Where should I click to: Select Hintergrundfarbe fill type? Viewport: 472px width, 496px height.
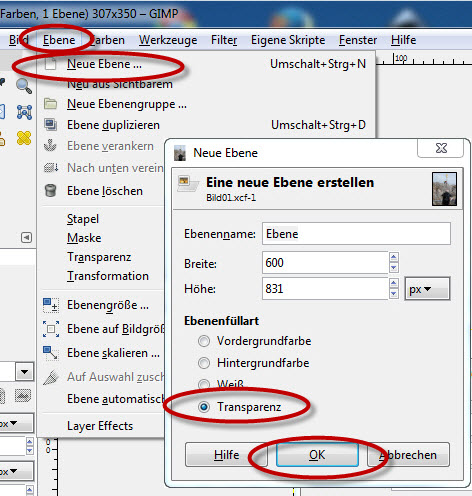point(204,363)
